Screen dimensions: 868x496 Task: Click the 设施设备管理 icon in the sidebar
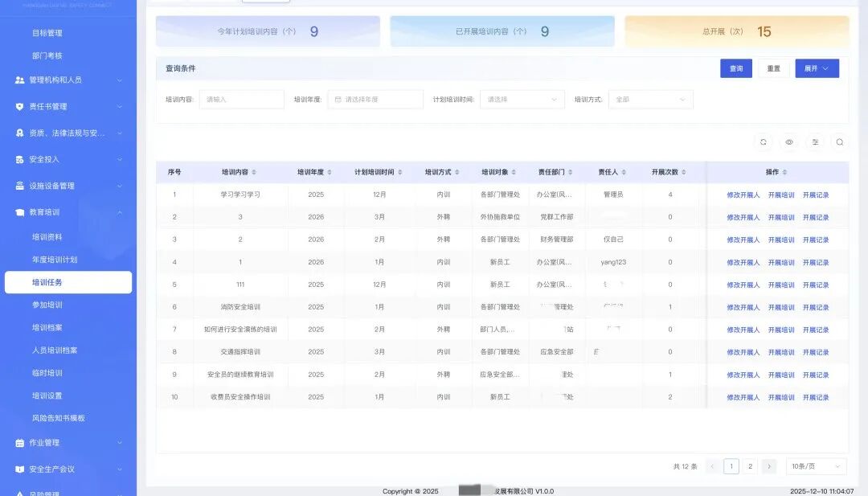tap(20, 186)
